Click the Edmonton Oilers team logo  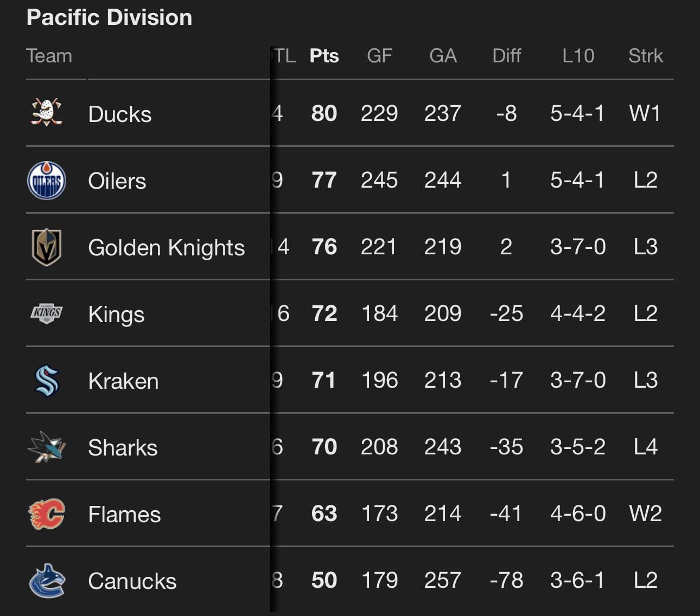pos(47,181)
